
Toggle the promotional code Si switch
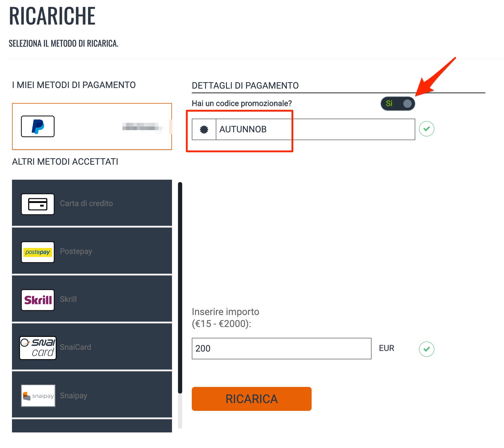(x=398, y=104)
